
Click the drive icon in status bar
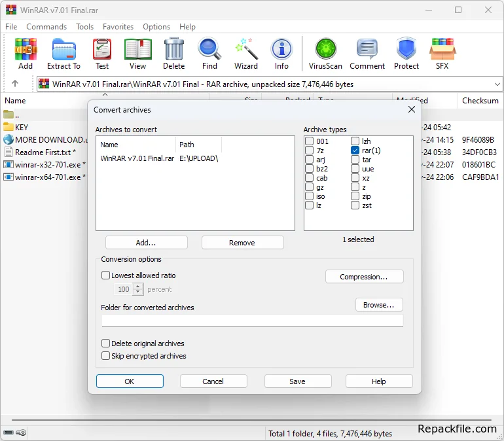click(x=9, y=432)
